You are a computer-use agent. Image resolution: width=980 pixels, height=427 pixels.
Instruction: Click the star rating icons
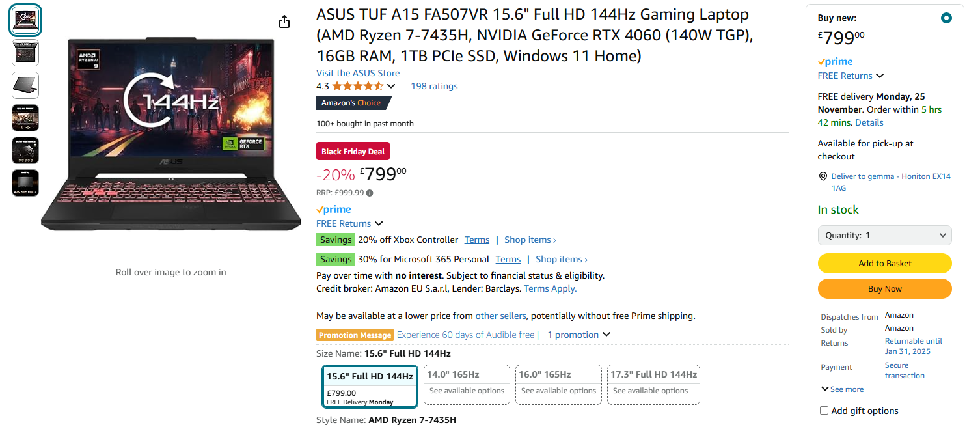[x=357, y=86]
